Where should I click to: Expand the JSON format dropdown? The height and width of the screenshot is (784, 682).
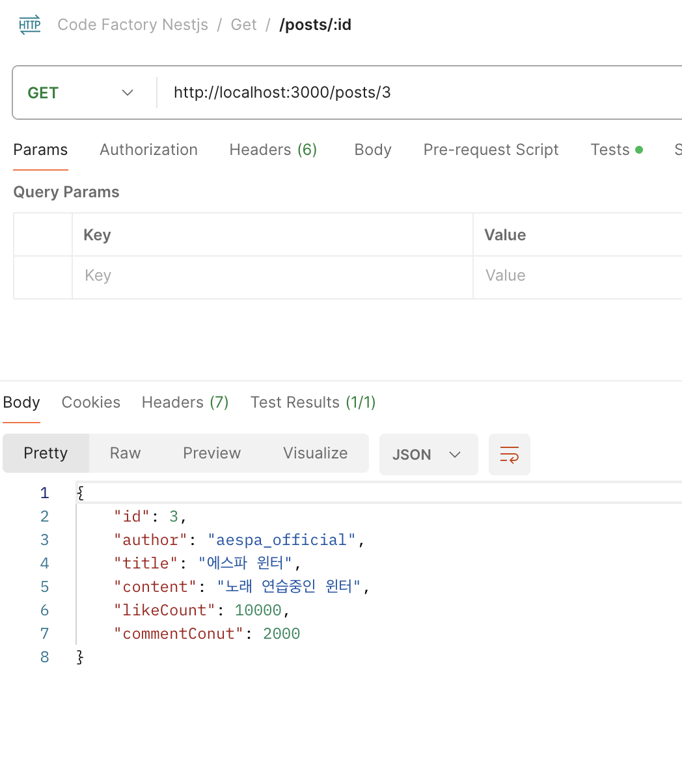pyautogui.click(x=428, y=454)
